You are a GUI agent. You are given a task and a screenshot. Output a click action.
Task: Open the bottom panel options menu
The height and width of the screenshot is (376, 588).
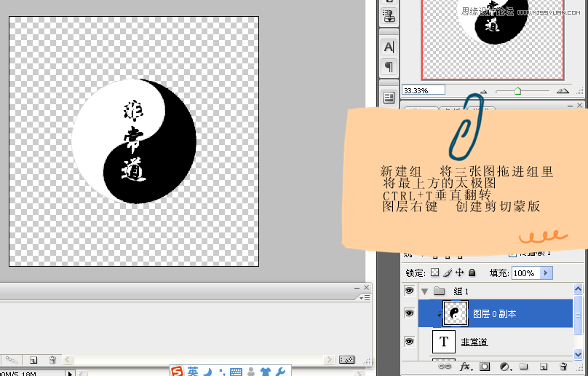coord(361,297)
